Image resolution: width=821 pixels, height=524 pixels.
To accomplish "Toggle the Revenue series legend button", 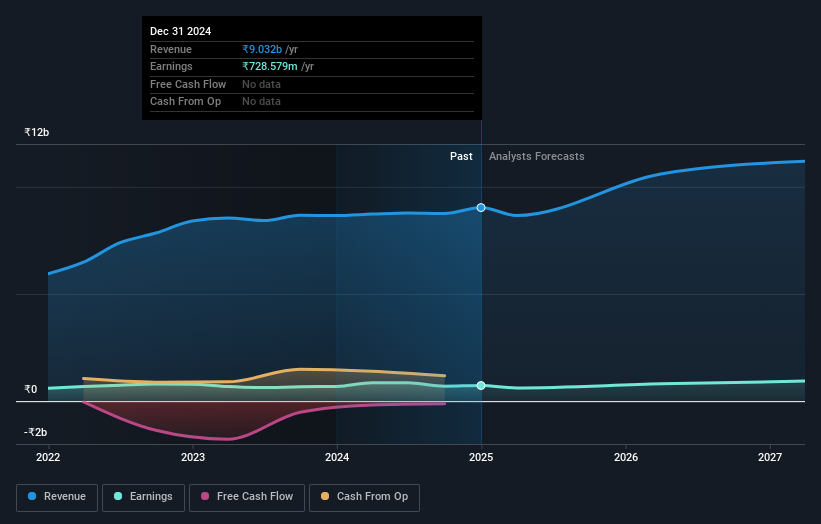I will pos(57,497).
